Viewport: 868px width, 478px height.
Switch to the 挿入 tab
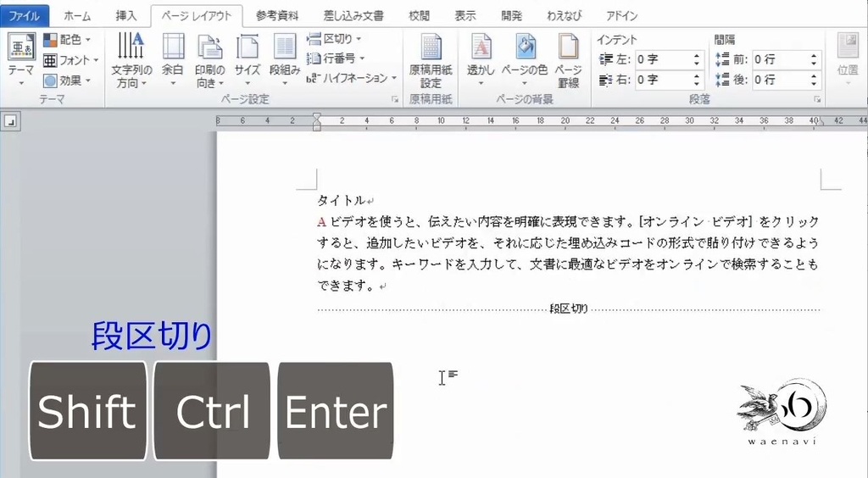pos(125,15)
